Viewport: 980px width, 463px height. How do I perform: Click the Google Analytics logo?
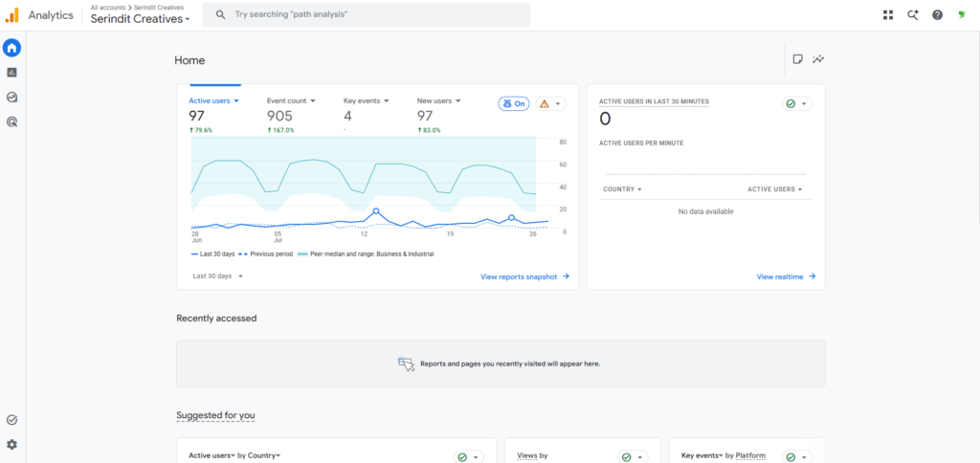point(11,15)
